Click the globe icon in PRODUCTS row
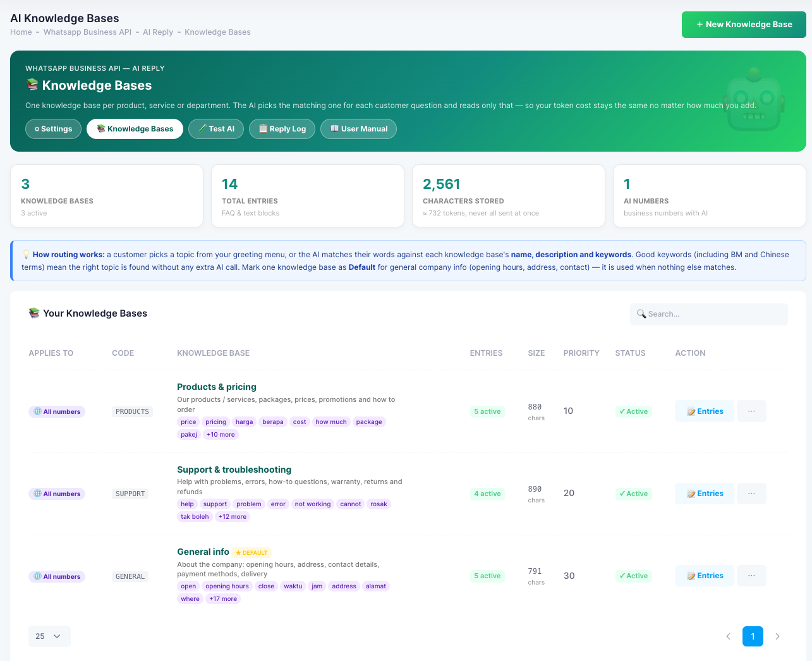This screenshot has height=661, width=812. pos(38,411)
